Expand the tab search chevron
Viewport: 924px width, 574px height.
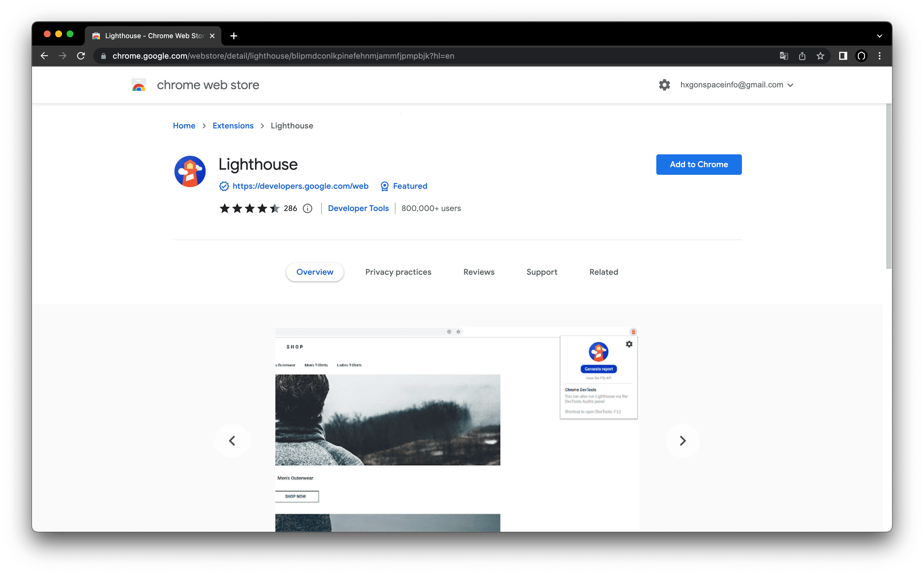879,36
